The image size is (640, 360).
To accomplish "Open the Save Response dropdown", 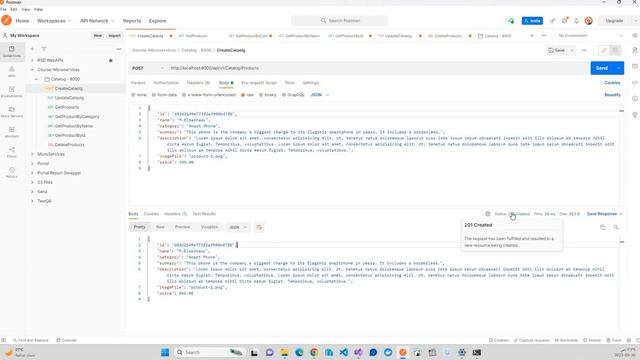I will pyautogui.click(x=604, y=214).
